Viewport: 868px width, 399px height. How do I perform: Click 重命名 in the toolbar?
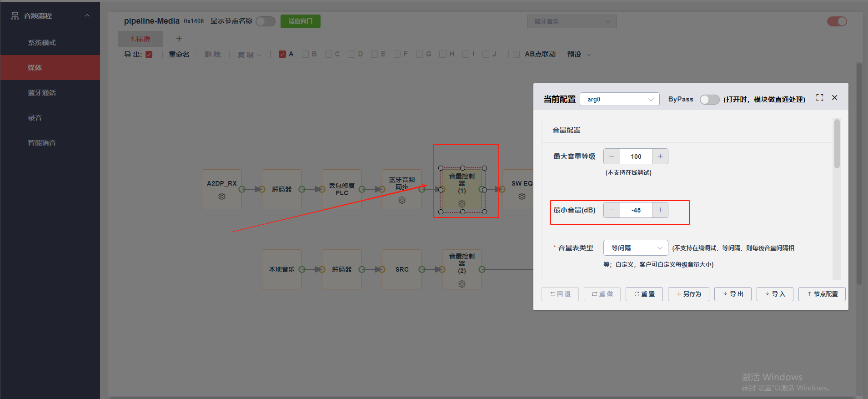point(179,55)
